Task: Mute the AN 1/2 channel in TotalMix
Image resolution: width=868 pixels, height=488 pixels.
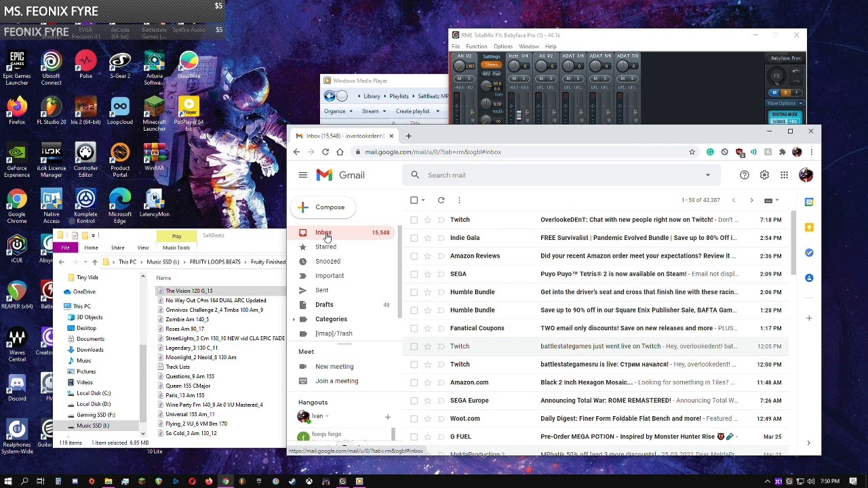Action: click(460, 80)
